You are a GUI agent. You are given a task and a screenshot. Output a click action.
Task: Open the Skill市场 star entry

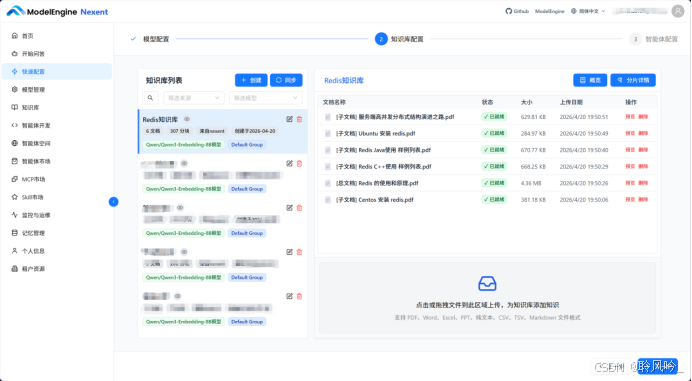[x=56, y=197]
